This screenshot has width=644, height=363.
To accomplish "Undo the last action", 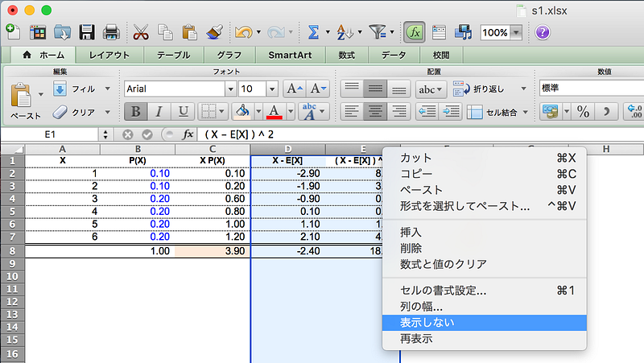I will [244, 32].
